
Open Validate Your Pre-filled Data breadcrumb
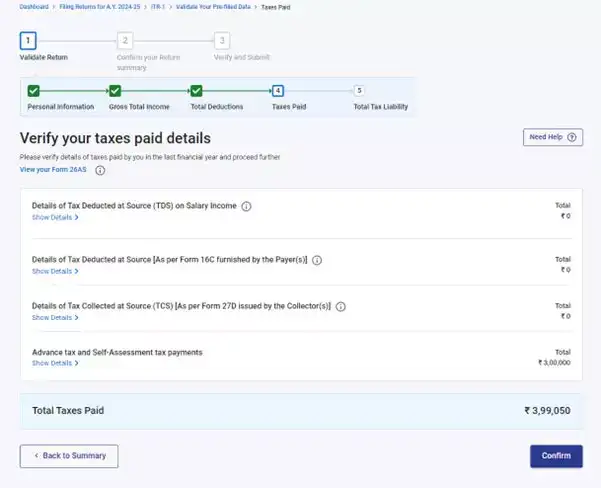[x=213, y=6]
